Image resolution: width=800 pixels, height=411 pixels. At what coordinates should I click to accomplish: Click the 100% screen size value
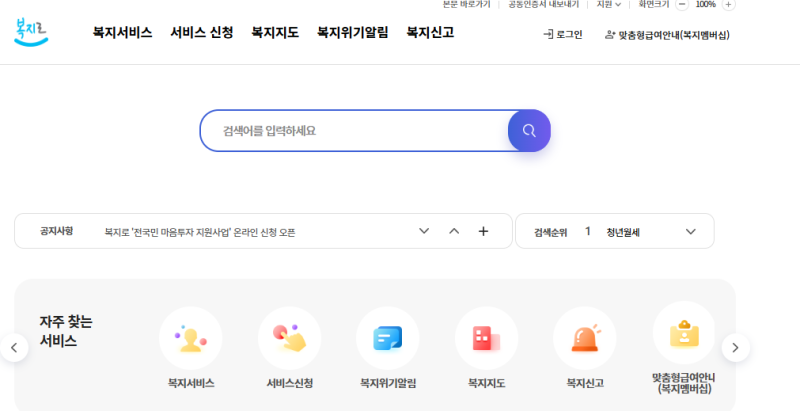point(706,4)
